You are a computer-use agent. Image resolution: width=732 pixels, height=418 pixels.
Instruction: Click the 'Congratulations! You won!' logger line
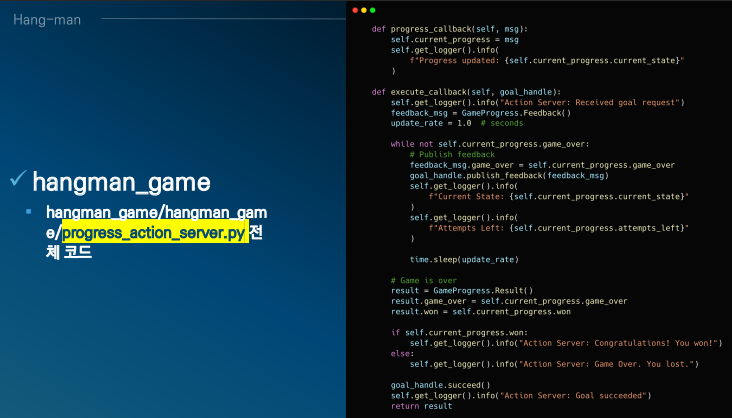click(566, 343)
